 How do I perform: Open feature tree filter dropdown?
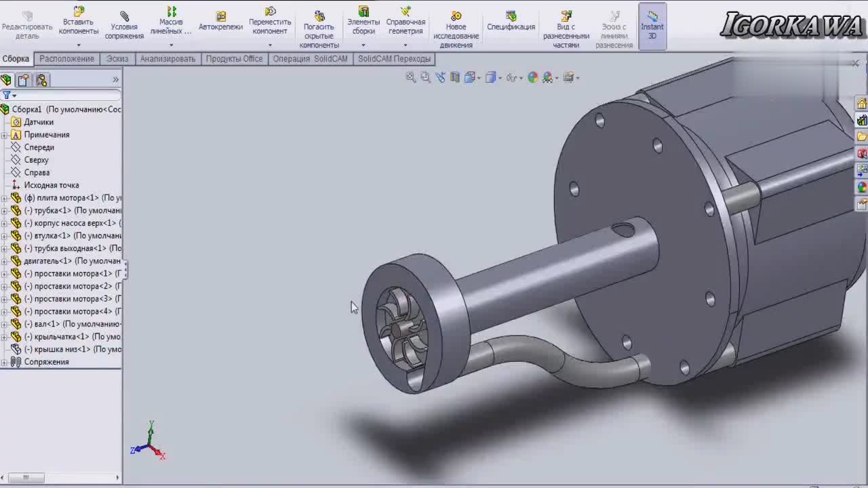(x=9, y=96)
